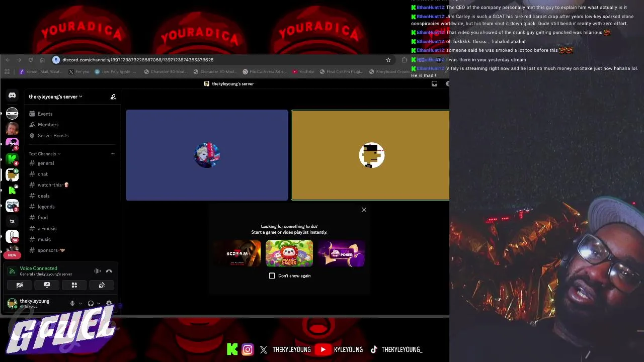Open activities launcher grid icon

(x=74, y=285)
